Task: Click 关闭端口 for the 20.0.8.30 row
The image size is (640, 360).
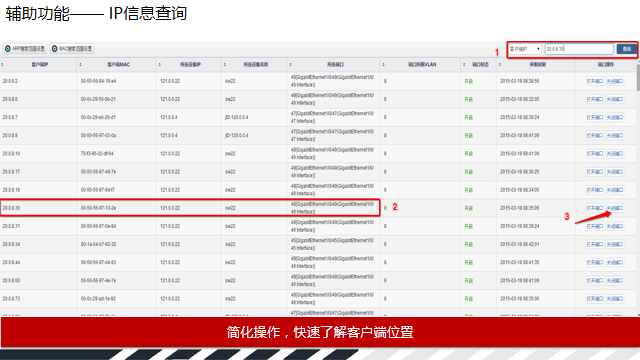Action: (615, 208)
